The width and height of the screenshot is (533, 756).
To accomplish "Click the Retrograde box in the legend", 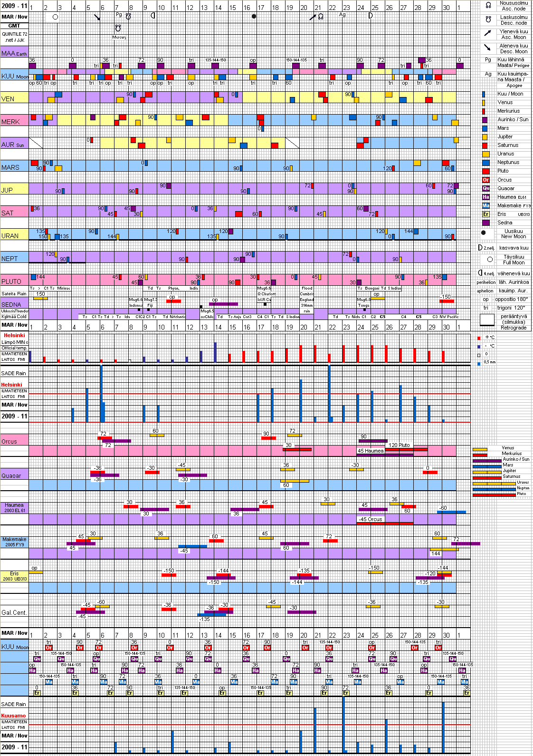I will tap(487, 320).
